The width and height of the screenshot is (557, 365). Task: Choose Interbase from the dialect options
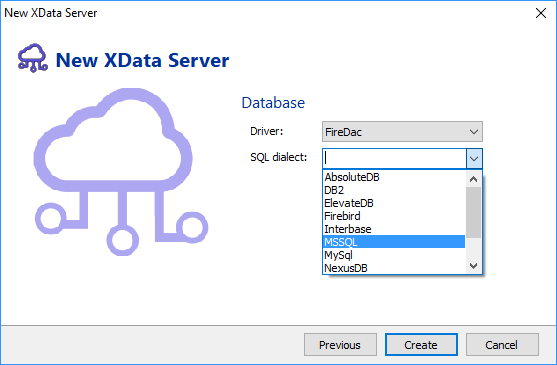coord(394,229)
